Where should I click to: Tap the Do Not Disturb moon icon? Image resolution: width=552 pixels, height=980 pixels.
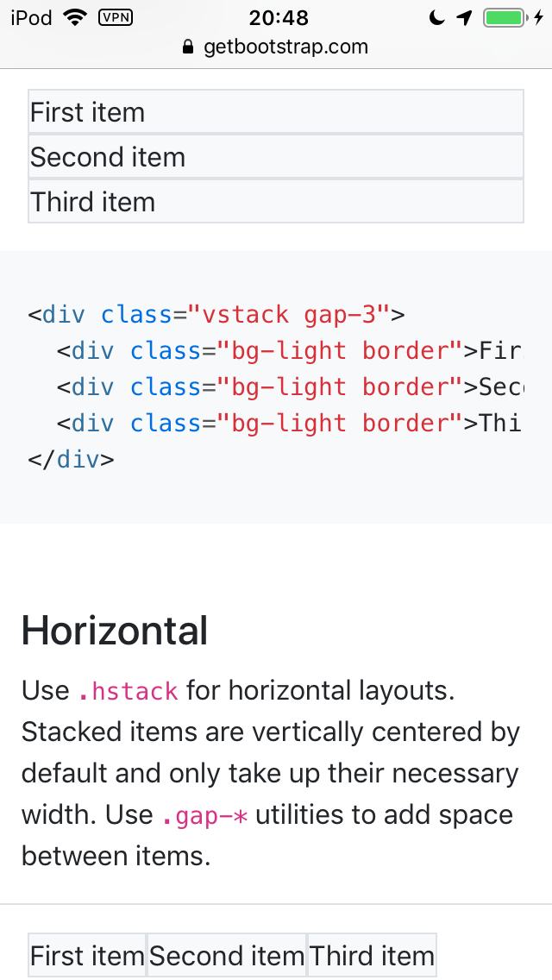pos(437,17)
